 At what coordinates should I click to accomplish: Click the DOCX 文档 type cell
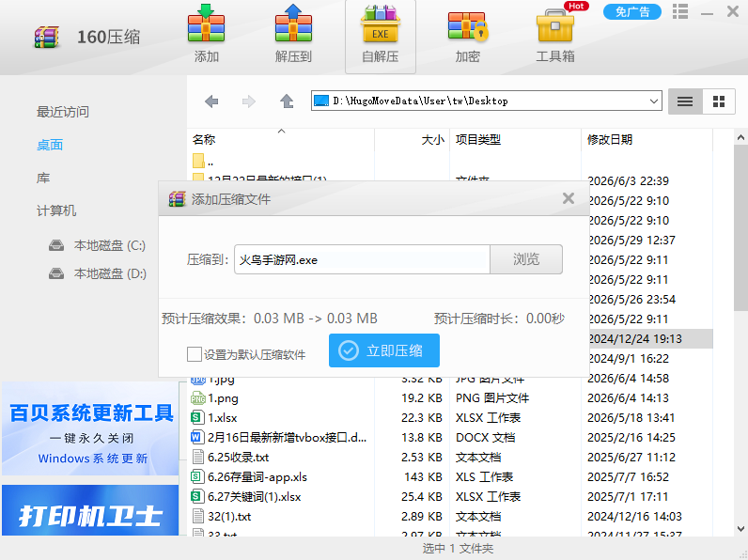485,438
